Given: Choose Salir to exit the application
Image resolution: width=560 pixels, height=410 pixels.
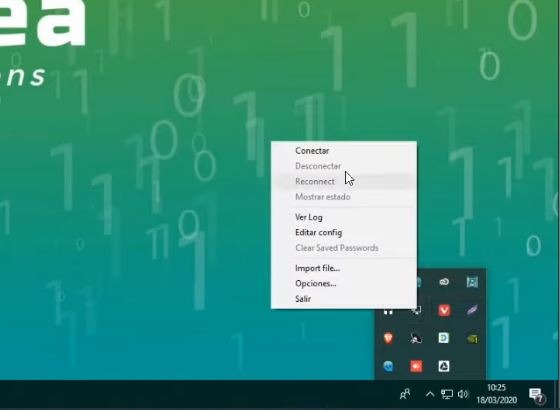Looking at the screenshot, I should pyautogui.click(x=344, y=299).
